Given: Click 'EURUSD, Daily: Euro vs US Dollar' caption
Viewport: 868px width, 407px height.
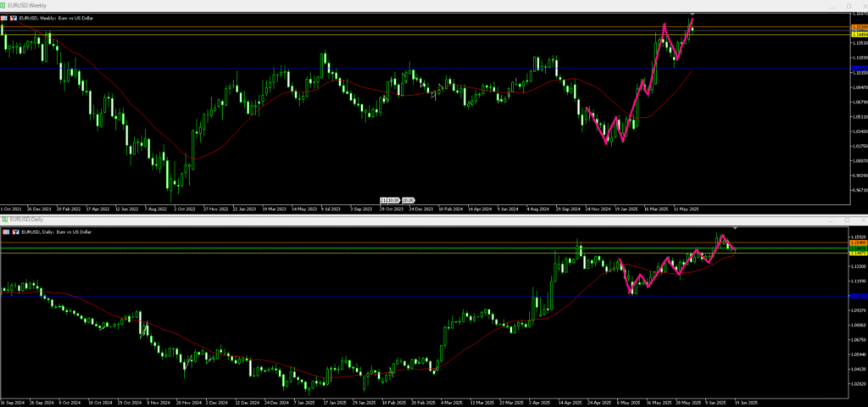Looking at the screenshot, I should pyautogui.click(x=55, y=231).
